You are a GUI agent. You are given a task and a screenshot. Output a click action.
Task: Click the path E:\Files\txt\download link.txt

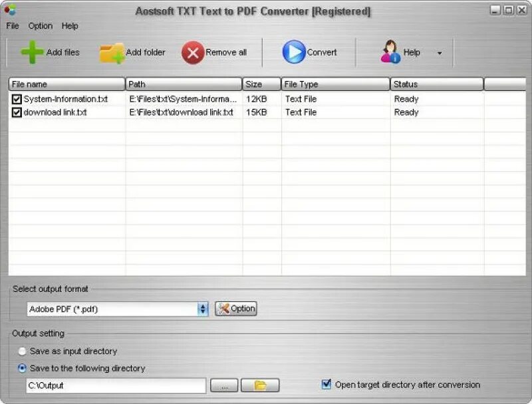click(x=181, y=112)
